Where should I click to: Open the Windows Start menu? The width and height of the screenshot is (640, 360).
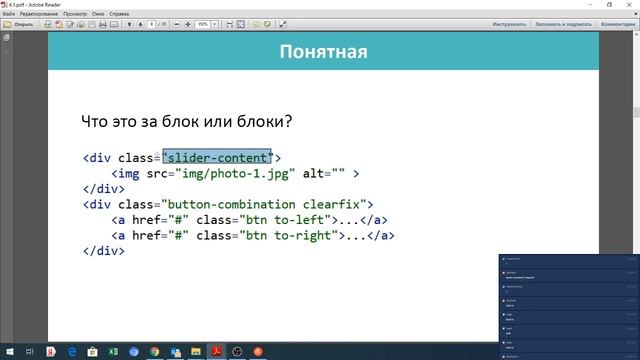tap(9, 351)
